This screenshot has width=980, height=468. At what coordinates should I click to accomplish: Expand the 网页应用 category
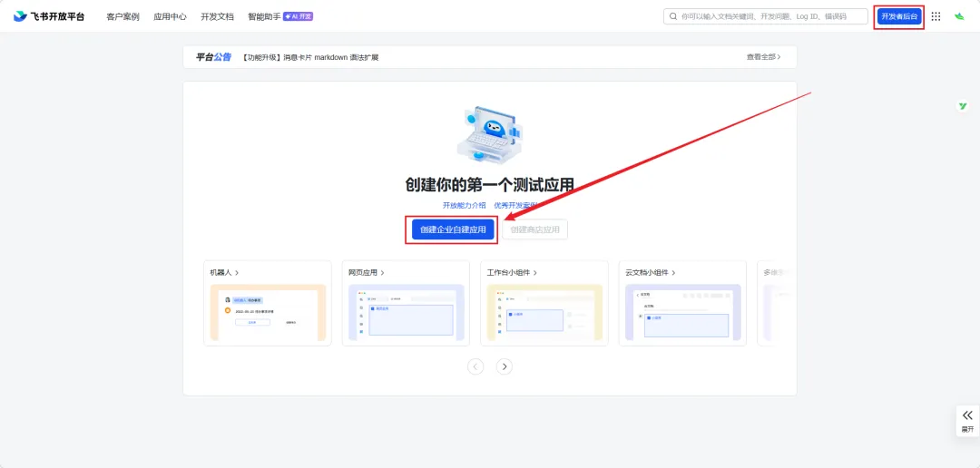(367, 272)
